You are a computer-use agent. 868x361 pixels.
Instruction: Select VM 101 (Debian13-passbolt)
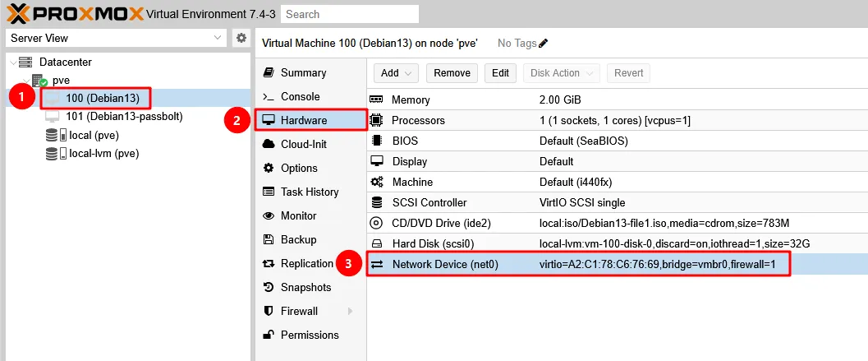coord(124,117)
